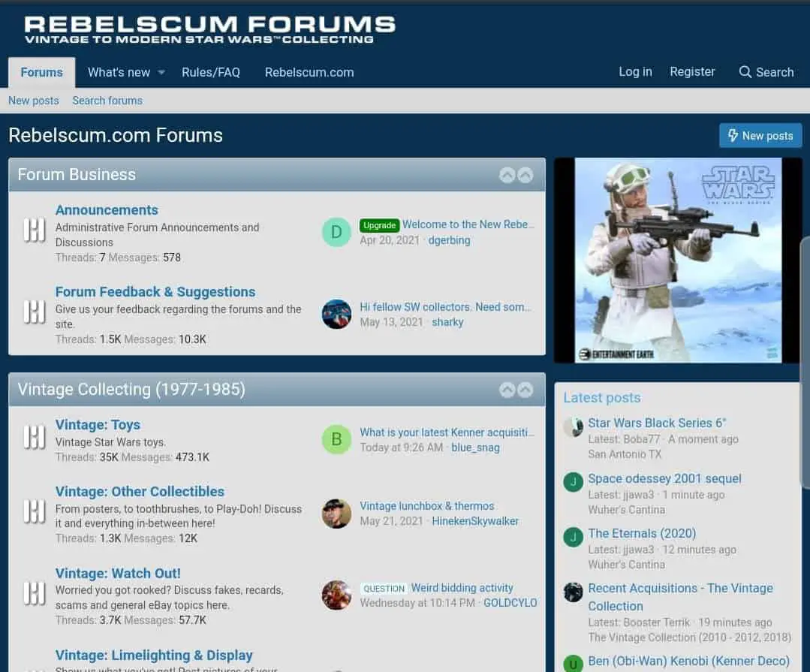The image size is (810, 672).
Task: Click avatar beside The Eternals (2020) post
Action: click(573, 537)
